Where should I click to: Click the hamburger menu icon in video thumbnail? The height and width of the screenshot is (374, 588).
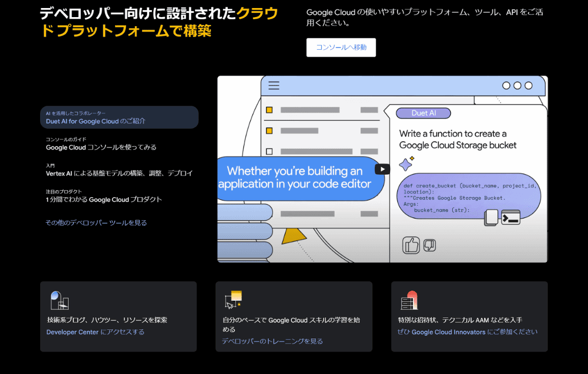tap(274, 85)
